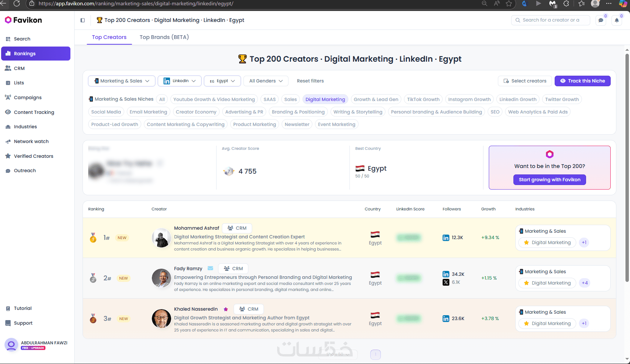
Task: Open Industries in the sidebar
Action: tap(36, 127)
